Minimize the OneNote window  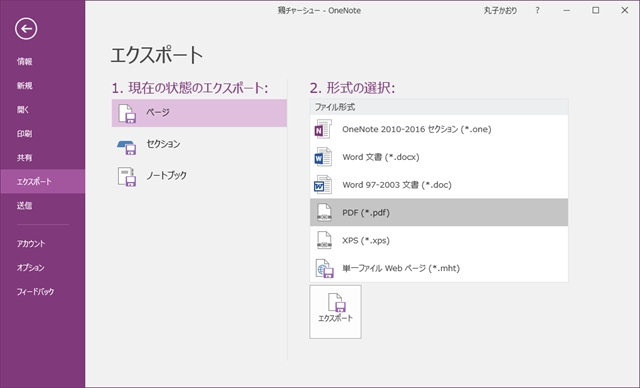point(567,11)
